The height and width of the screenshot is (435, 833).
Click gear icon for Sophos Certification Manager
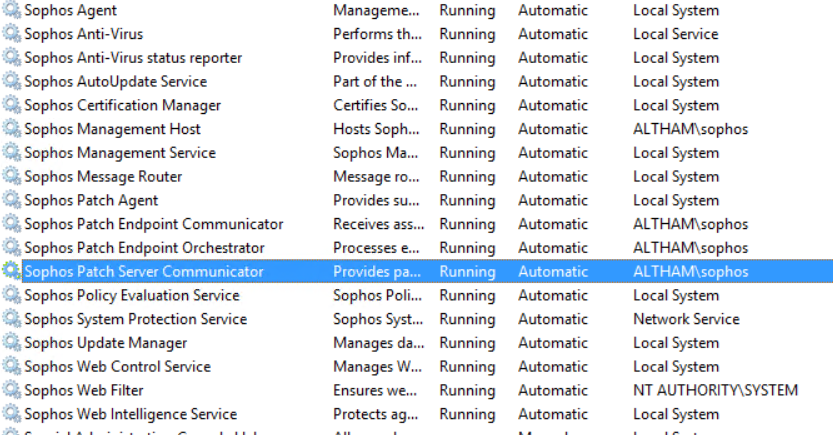(11, 105)
